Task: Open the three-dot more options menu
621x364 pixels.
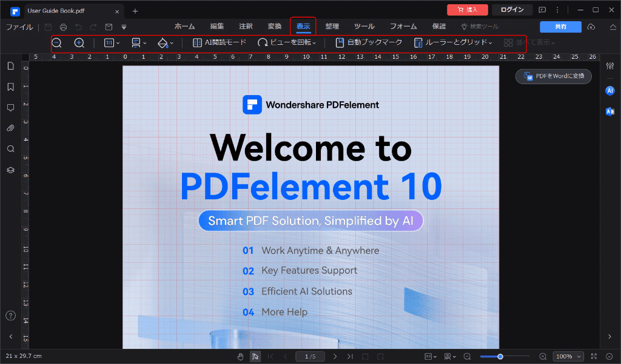Action: (557, 10)
